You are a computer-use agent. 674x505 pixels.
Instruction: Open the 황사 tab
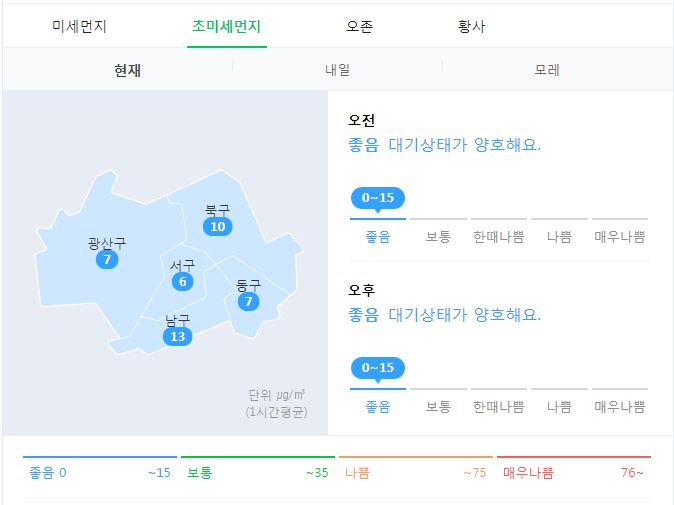[x=472, y=26]
